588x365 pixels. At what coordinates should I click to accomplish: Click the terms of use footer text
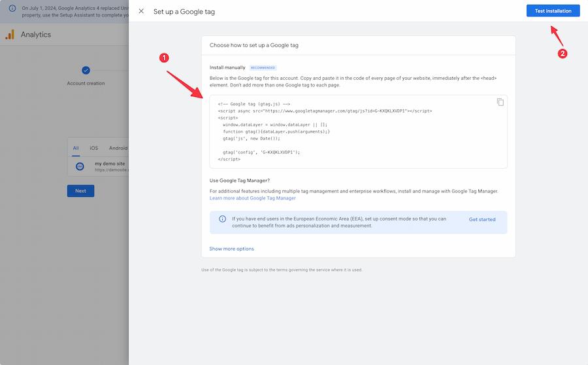(x=282, y=269)
